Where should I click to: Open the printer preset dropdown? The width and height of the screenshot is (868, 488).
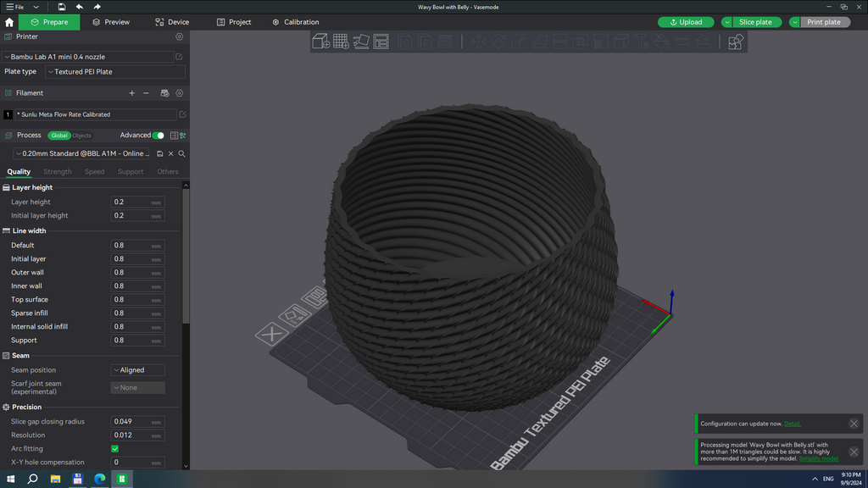tap(87, 57)
